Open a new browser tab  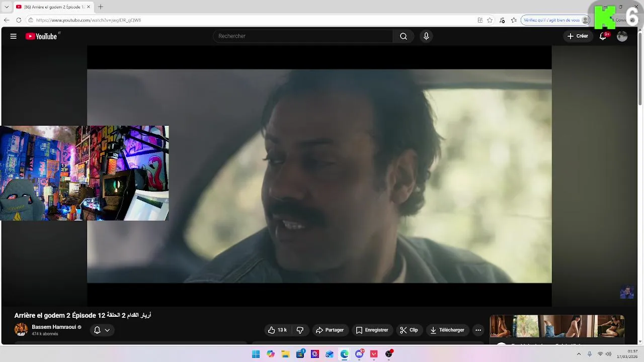[x=101, y=7]
